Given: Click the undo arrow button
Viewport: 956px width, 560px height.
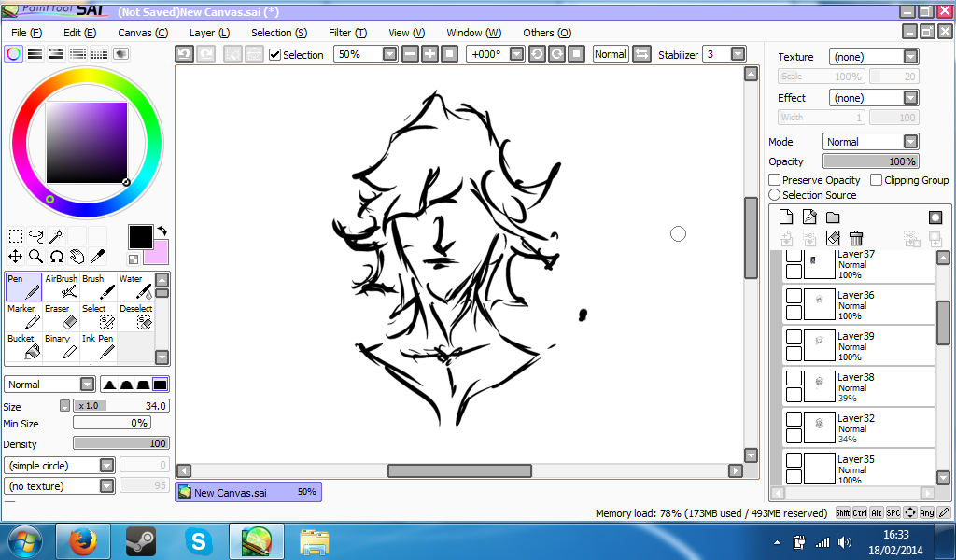Looking at the screenshot, I should 184,54.
